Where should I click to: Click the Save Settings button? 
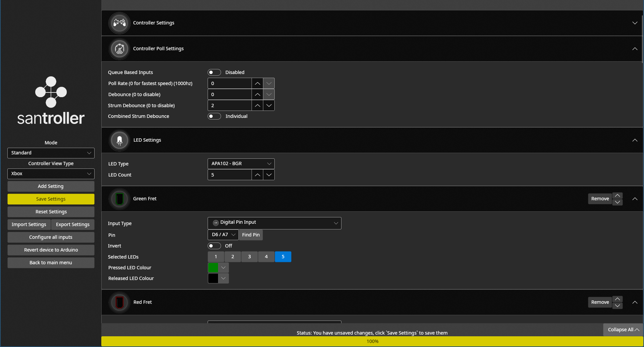tap(51, 199)
